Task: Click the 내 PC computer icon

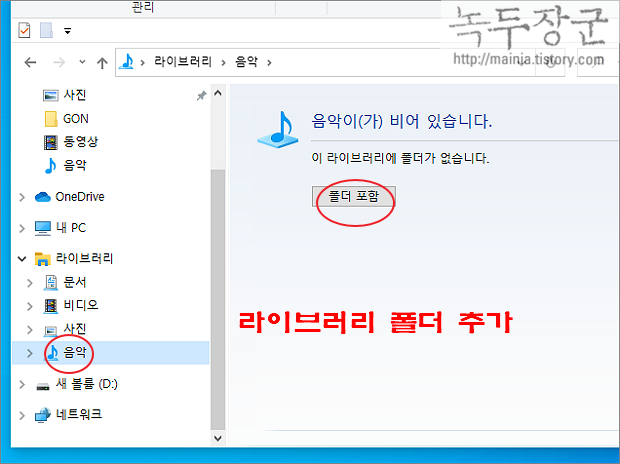Action: [43, 228]
